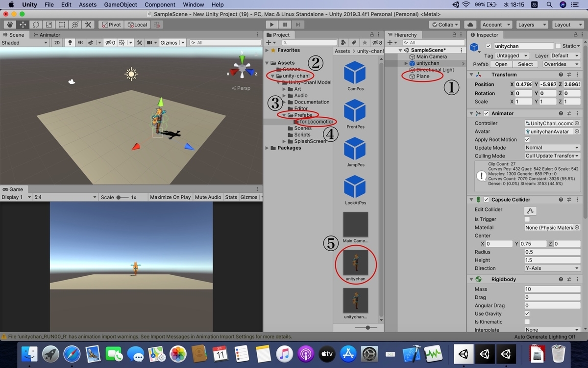
Task: Expand the Packages folder
Action: (267, 148)
